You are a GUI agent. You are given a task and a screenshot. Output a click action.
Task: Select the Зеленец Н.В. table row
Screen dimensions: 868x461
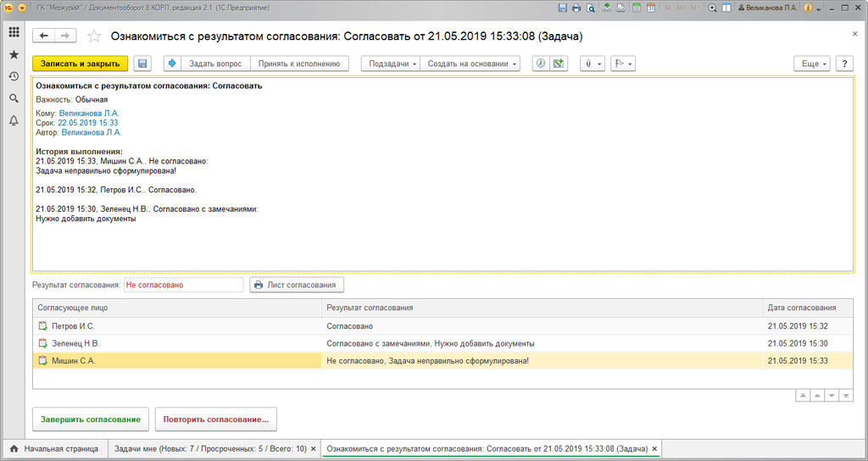click(x=442, y=344)
